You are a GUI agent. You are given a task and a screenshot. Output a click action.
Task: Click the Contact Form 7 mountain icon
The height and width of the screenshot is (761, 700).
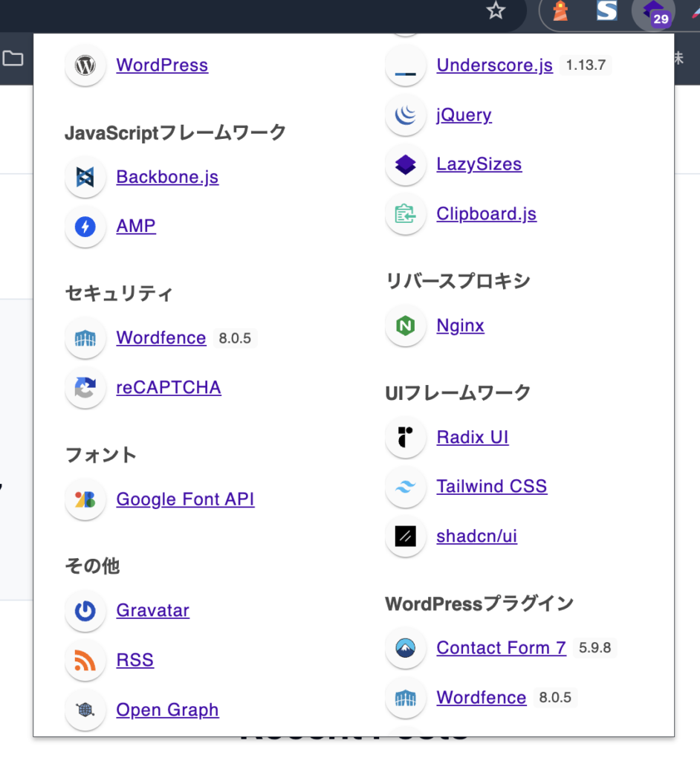(405, 648)
